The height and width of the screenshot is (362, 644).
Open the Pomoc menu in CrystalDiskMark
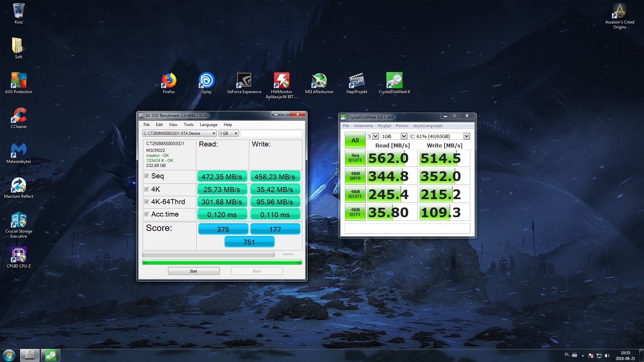pyautogui.click(x=402, y=126)
